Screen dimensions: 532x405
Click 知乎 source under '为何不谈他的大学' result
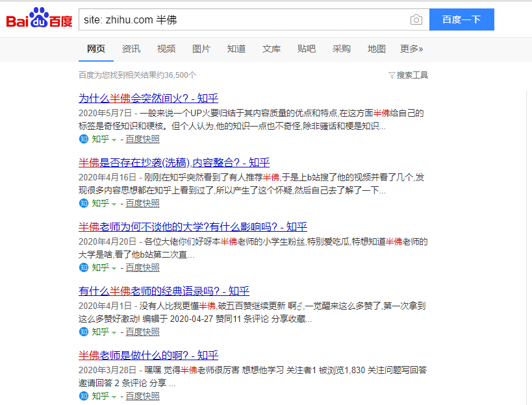coord(101,267)
